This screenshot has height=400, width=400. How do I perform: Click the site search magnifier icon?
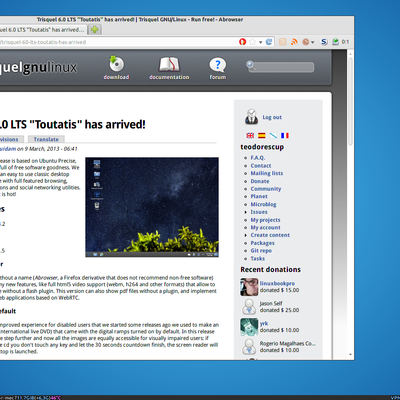tap(251, 66)
